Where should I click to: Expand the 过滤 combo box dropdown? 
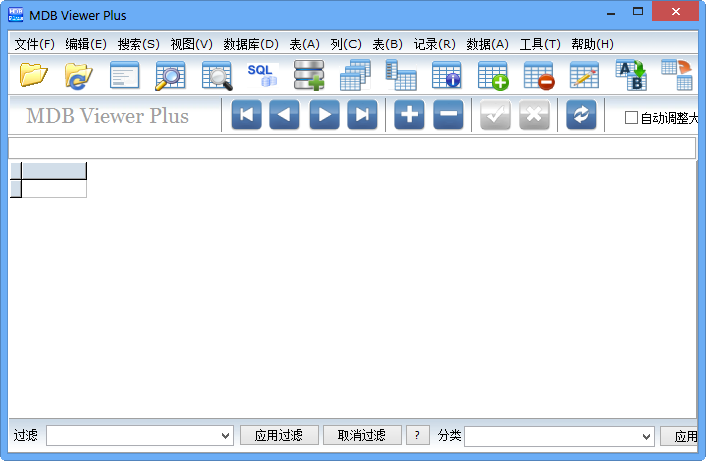[226, 436]
